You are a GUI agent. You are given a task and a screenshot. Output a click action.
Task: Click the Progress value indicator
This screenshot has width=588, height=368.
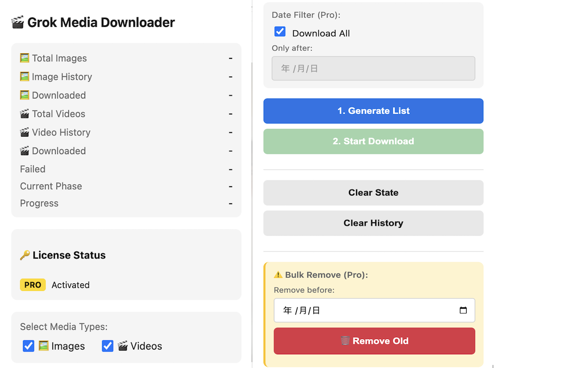point(230,203)
